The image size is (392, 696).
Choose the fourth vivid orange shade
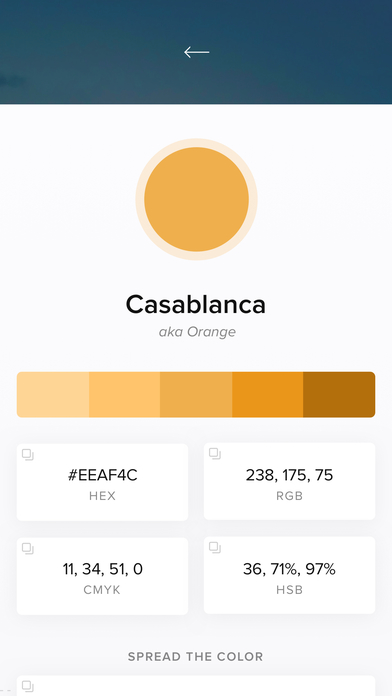[x=268, y=395]
